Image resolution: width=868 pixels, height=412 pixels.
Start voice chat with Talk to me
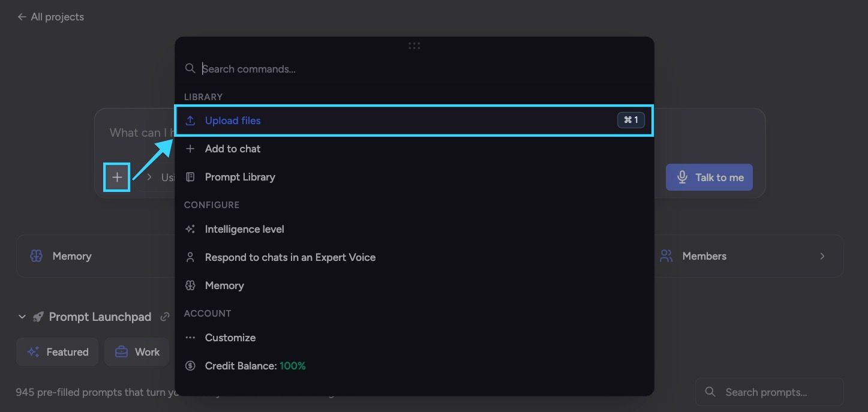point(709,178)
